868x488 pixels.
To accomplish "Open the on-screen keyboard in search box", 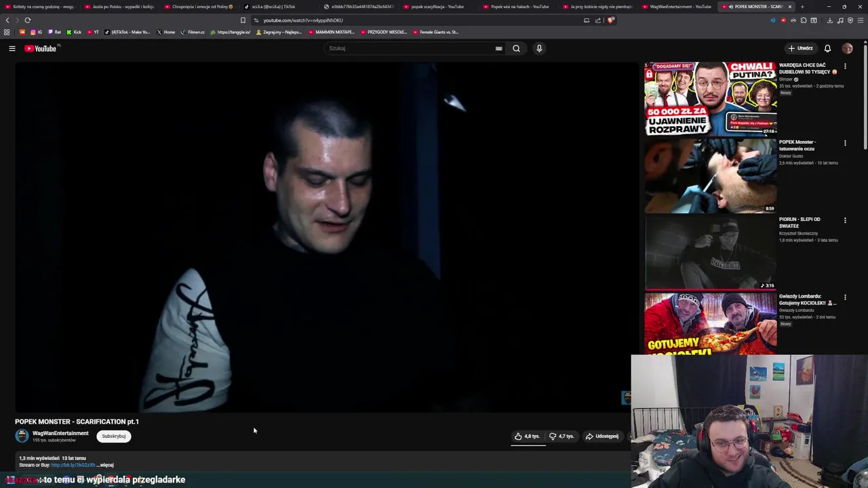I will click(x=498, y=48).
